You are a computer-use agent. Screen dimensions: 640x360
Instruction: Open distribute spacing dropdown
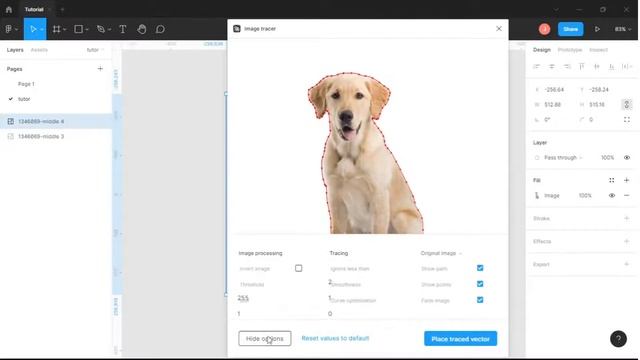[x=626, y=66]
